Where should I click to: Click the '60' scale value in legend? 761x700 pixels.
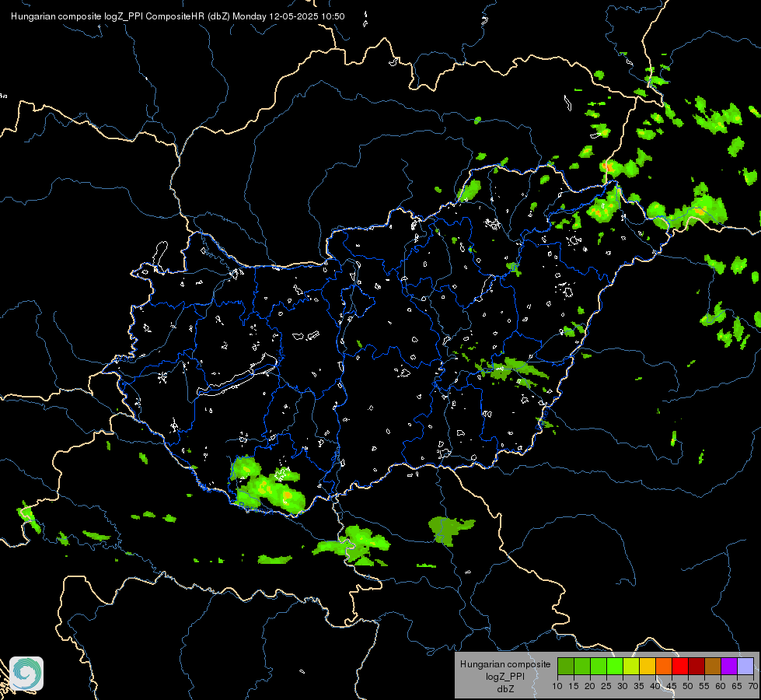point(721,686)
